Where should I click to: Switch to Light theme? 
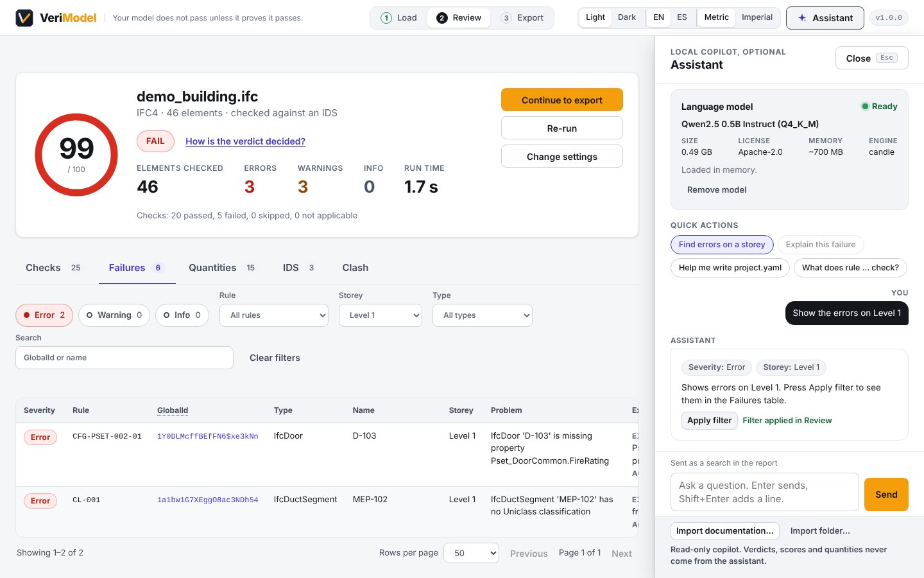coord(595,17)
